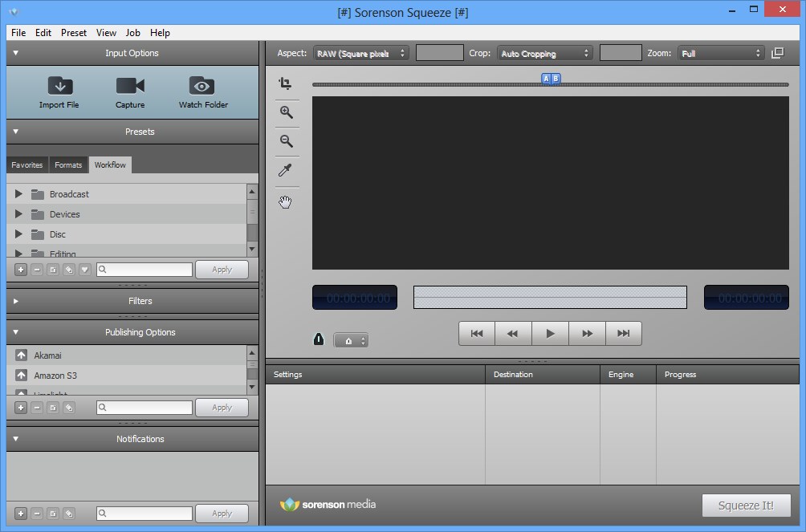The image size is (806, 532).
Task: Collapse the Publishing Options panel
Action: 15,332
